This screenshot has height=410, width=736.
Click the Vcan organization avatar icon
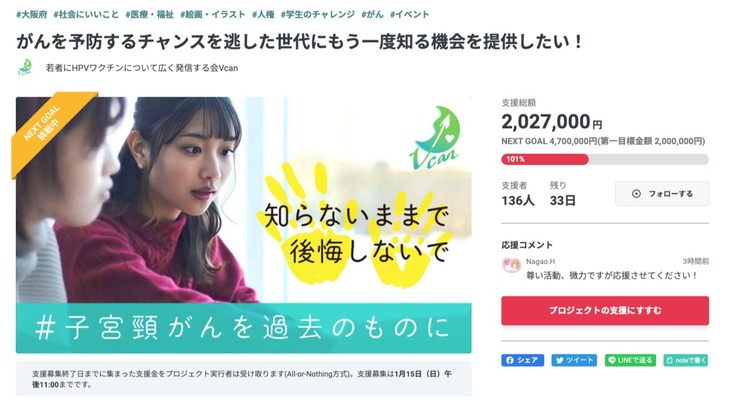click(25, 68)
